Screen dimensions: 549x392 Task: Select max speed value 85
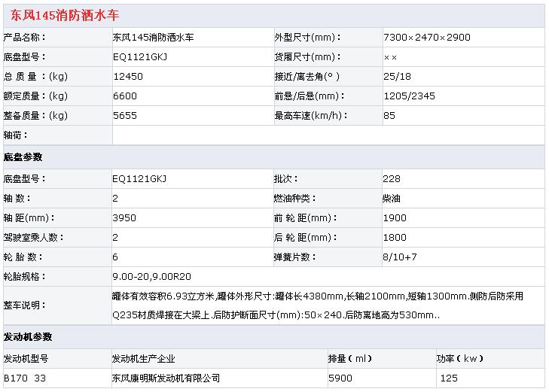click(x=389, y=116)
